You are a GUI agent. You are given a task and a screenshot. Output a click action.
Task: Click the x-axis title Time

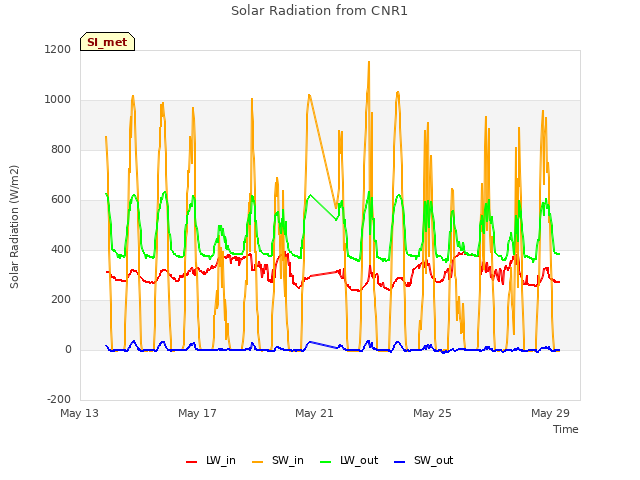565,429
